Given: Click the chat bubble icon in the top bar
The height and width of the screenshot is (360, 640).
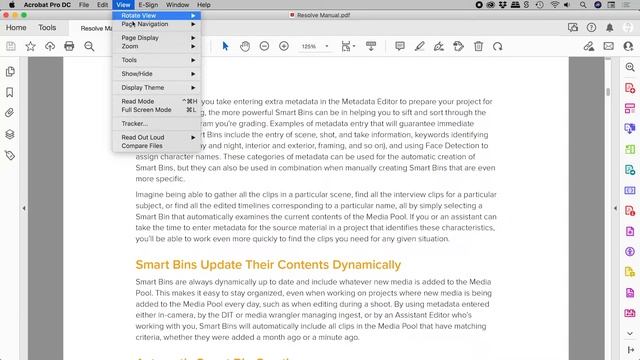Looking at the screenshot, I should tap(573, 28).
